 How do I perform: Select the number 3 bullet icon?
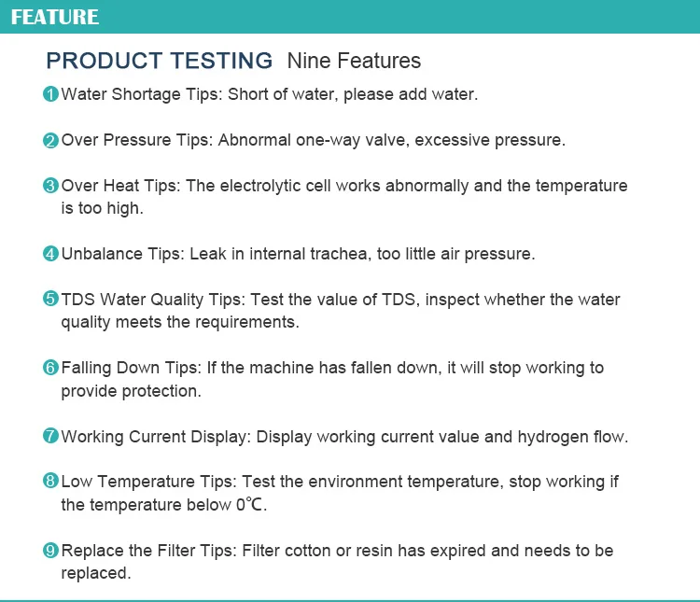point(50,186)
